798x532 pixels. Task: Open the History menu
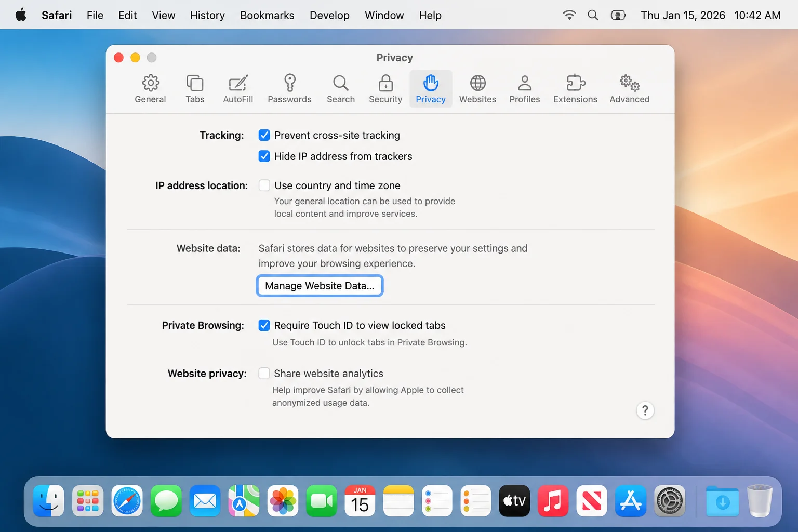207,15
